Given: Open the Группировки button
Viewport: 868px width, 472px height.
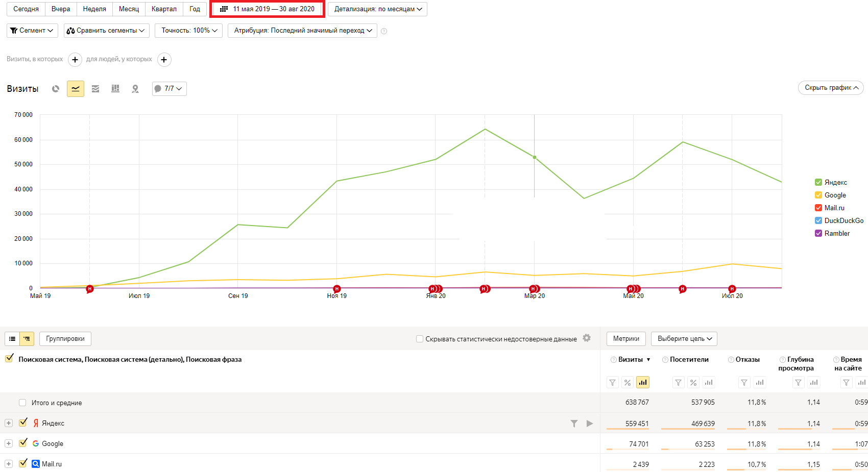Looking at the screenshot, I should click(65, 339).
